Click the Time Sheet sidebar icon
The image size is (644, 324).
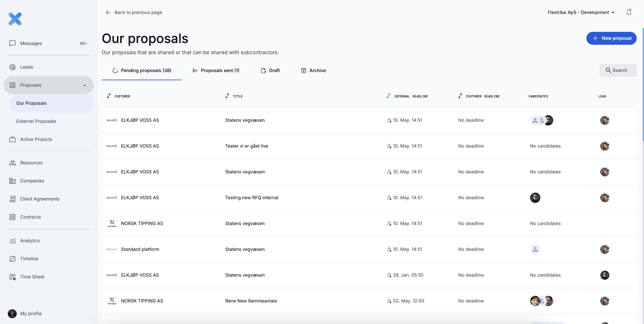point(12,277)
